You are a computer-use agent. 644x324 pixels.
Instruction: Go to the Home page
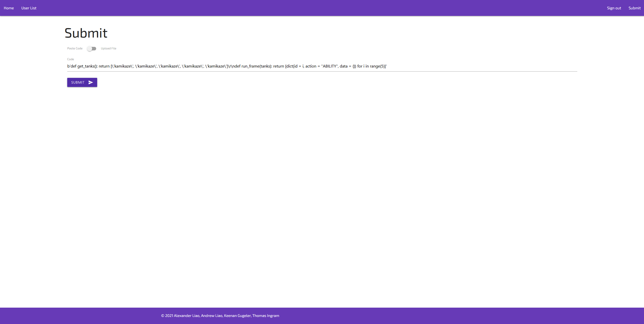pyautogui.click(x=9, y=8)
